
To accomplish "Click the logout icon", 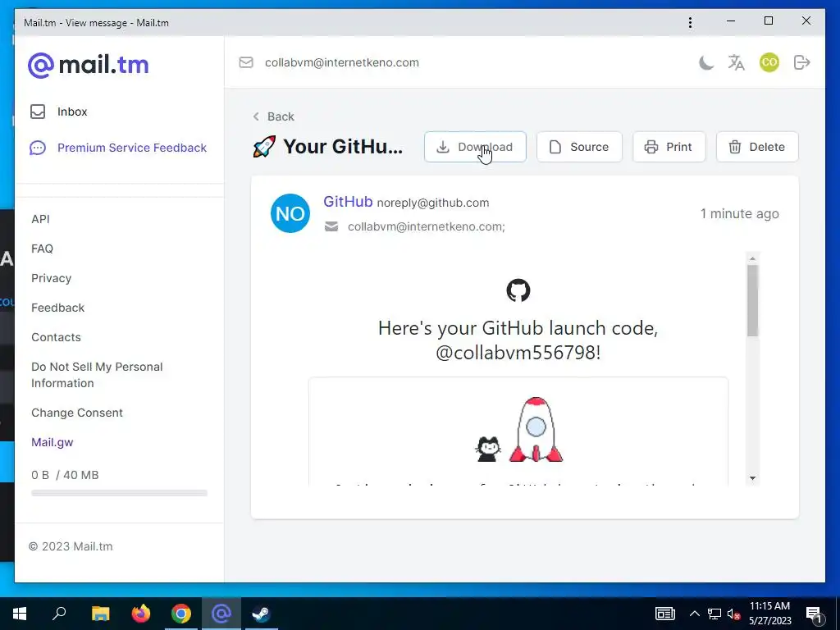I will 801,62.
